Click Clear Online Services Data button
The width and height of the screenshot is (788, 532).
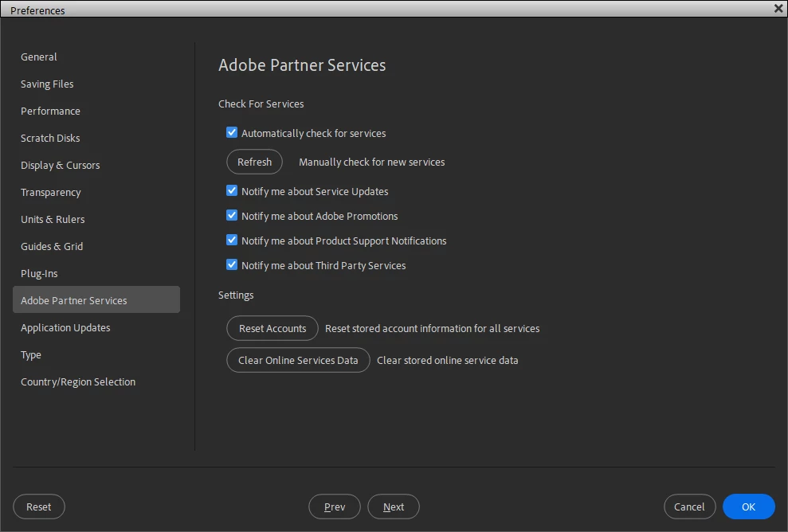[x=298, y=360]
